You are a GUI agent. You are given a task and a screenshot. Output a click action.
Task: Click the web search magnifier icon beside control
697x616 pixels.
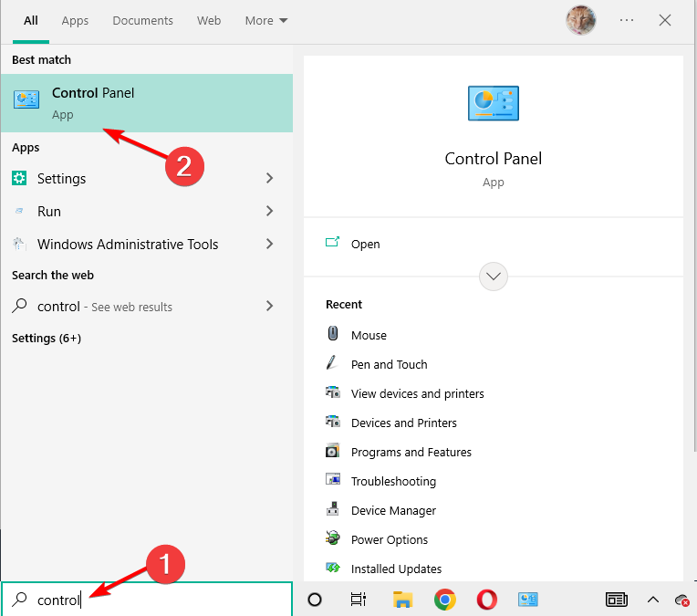[19, 306]
